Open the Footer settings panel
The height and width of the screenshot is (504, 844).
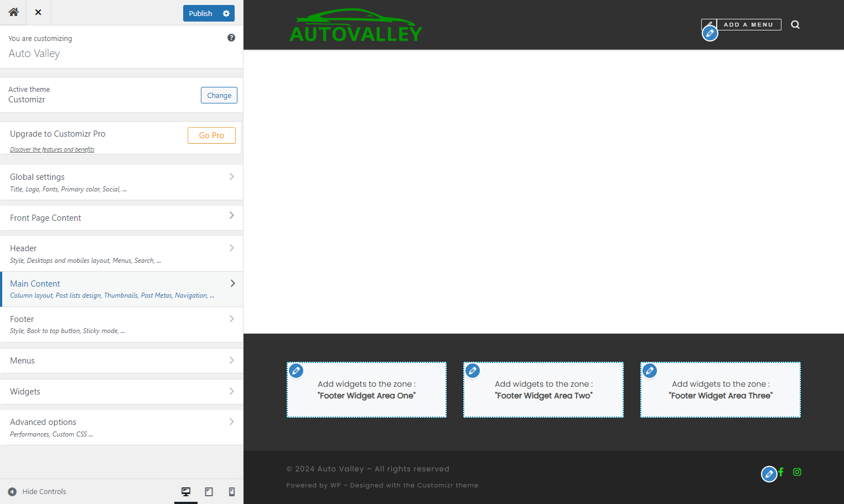tap(122, 325)
